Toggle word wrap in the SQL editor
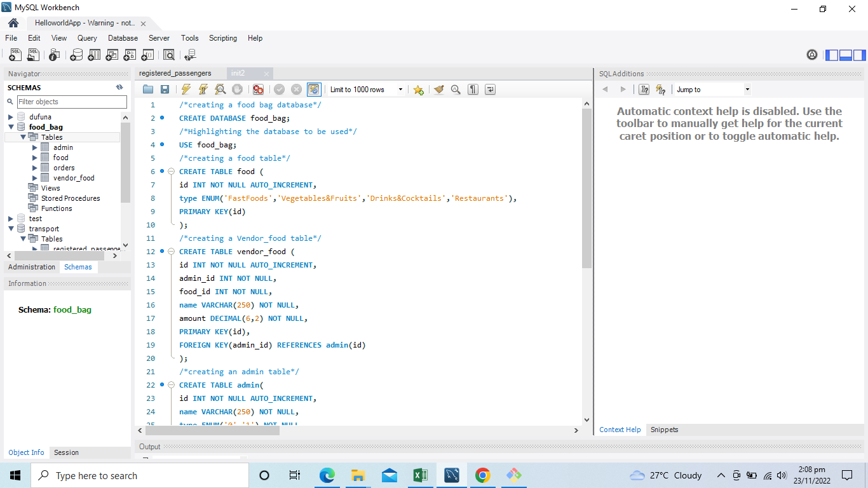This screenshot has height=488, width=868. point(490,89)
